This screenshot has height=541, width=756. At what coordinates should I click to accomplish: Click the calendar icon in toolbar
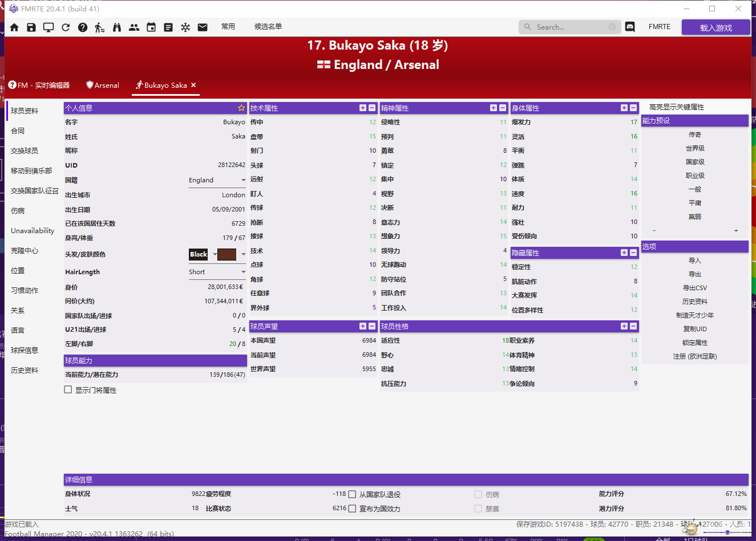click(x=151, y=27)
